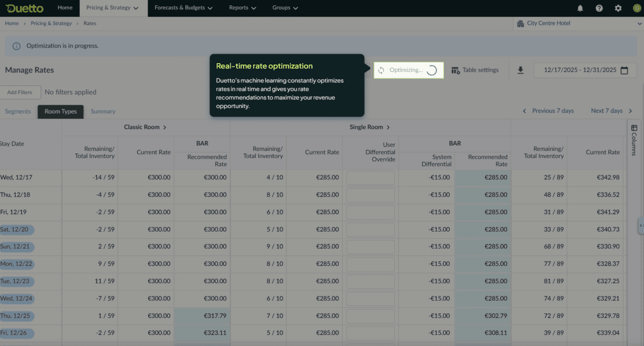Click the Duetto logo

click(x=25, y=8)
